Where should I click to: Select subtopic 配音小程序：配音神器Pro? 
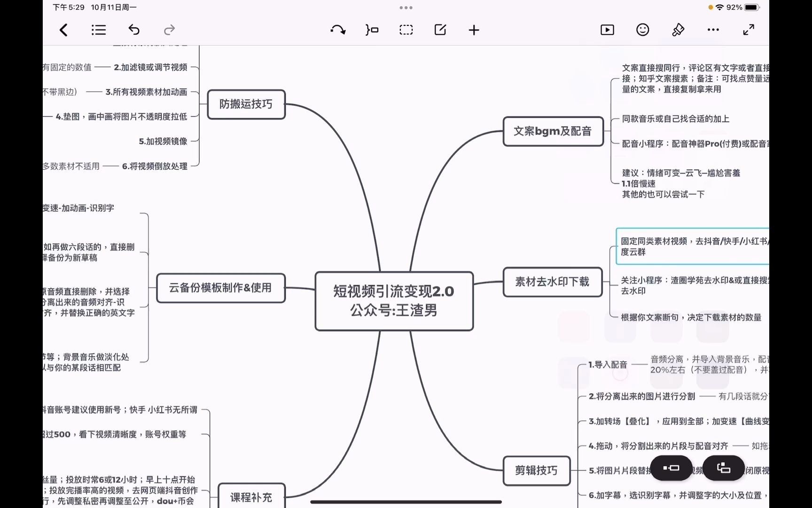pos(695,144)
